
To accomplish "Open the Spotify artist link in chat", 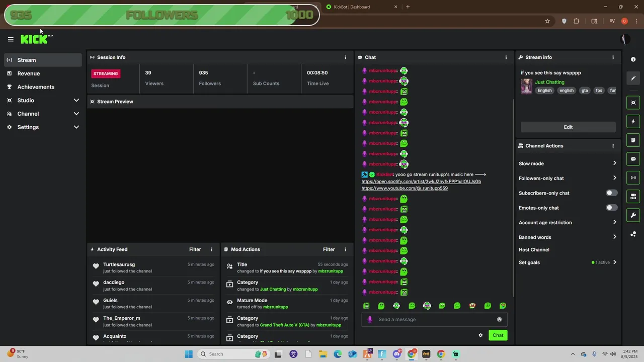I will tap(421, 182).
